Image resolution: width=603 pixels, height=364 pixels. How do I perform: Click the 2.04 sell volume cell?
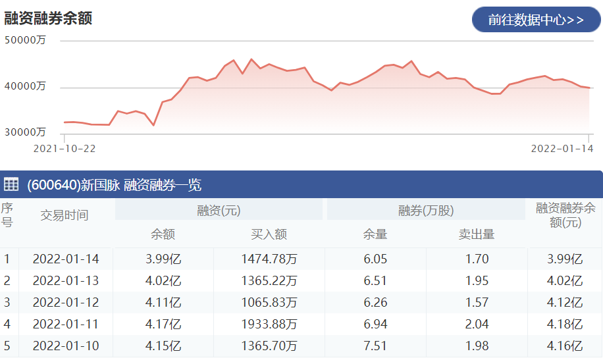point(477,324)
